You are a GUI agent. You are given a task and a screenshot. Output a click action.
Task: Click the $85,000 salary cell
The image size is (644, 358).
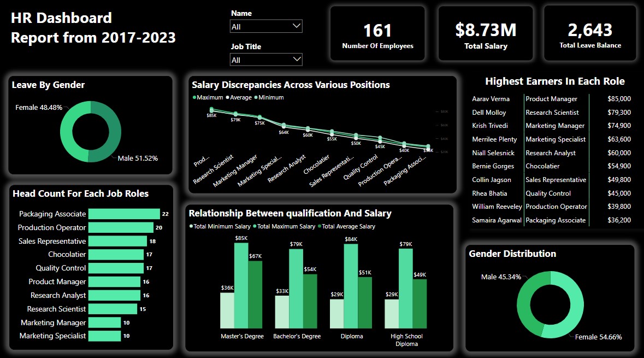619,98
